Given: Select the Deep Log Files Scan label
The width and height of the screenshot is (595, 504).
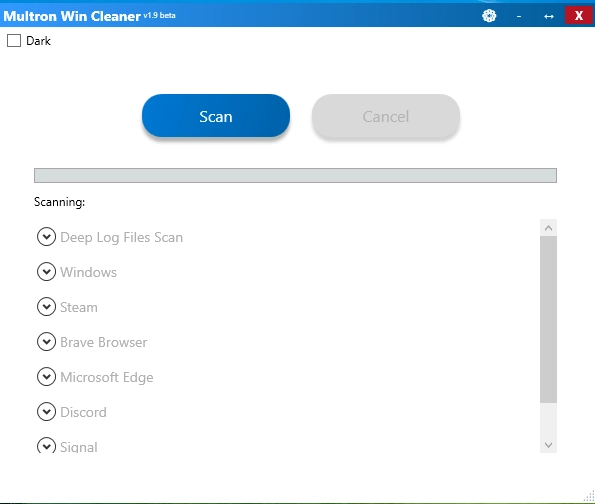Looking at the screenshot, I should point(121,238).
